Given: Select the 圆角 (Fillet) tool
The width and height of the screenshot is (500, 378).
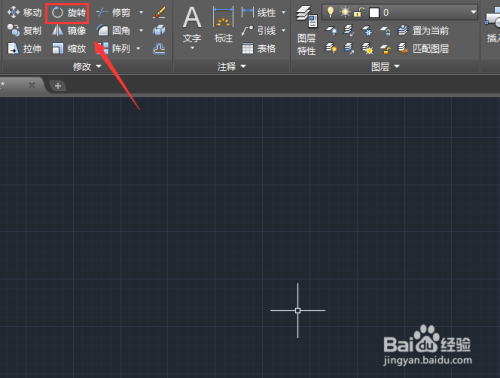Looking at the screenshot, I should (113, 30).
